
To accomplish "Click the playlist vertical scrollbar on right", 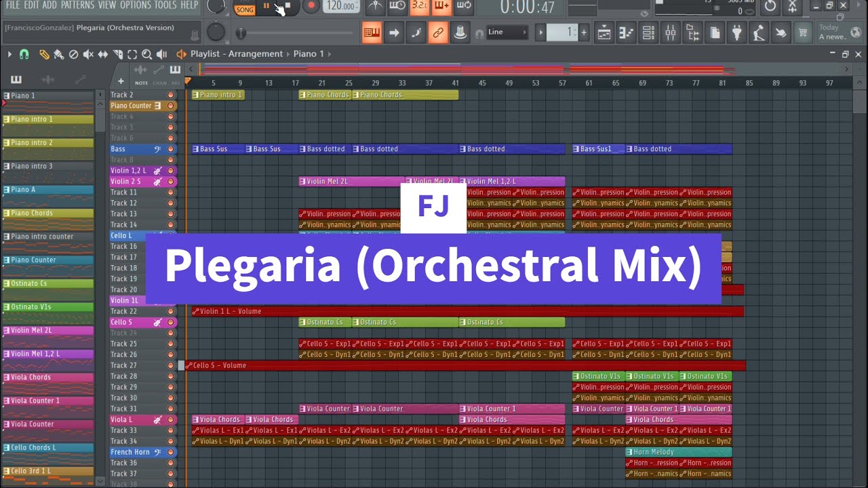I will click(859, 102).
